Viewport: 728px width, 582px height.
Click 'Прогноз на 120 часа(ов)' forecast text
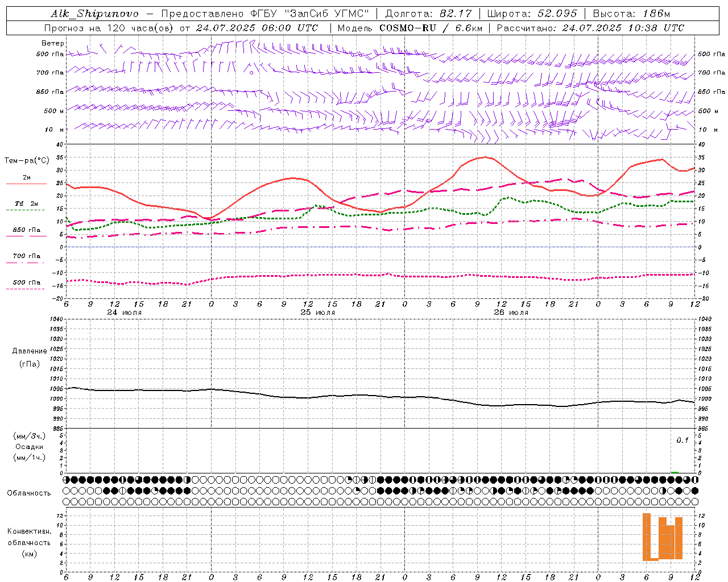109,28
